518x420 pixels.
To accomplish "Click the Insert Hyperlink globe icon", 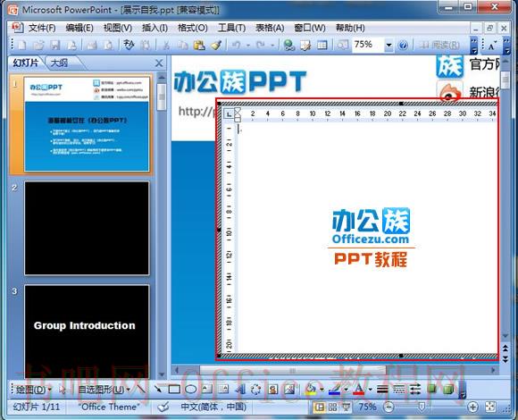I will point(289,45).
